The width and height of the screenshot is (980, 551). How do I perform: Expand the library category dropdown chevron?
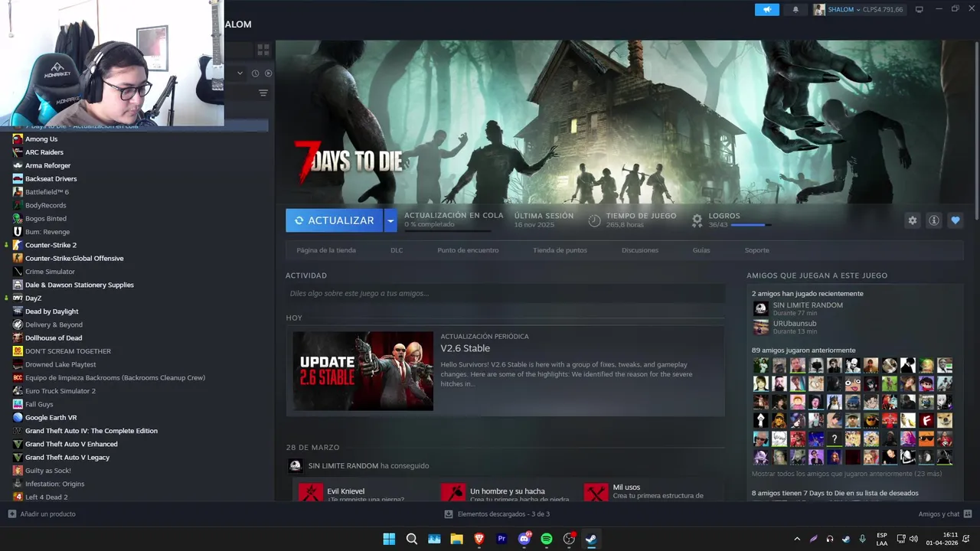coord(240,73)
